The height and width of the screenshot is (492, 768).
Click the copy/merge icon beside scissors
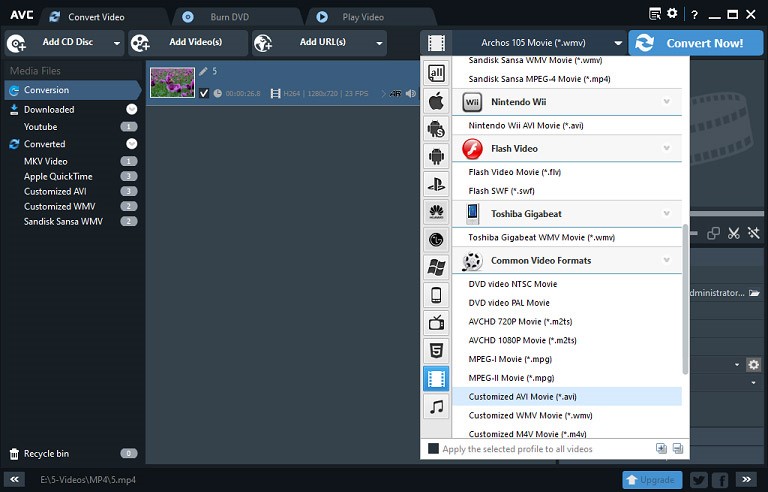pos(713,233)
